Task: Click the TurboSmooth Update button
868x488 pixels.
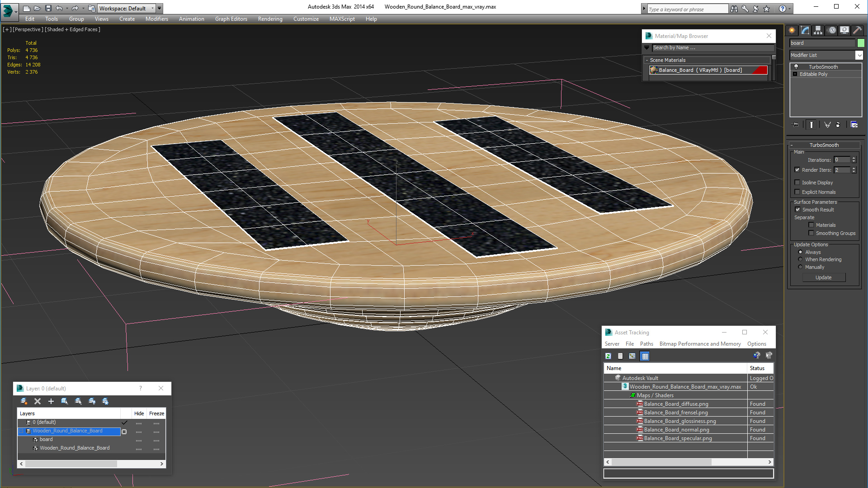Action: pyautogui.click(x=824, y=277)
